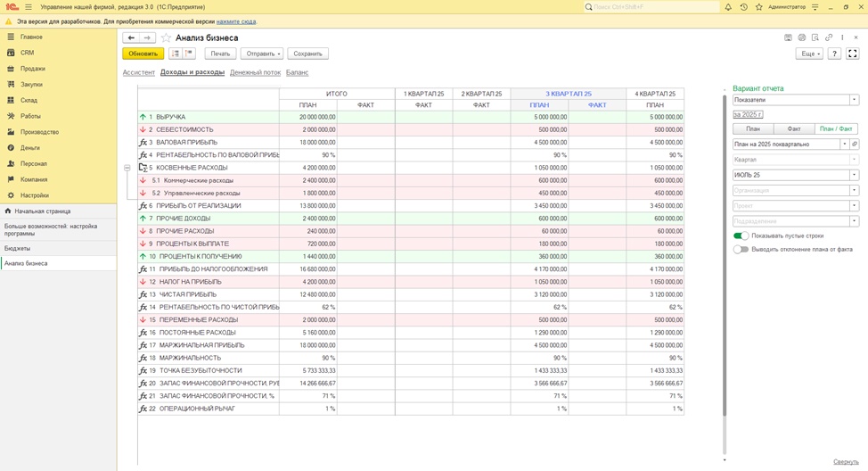Collapse the Косвенные расходы row group

point(127,168)
